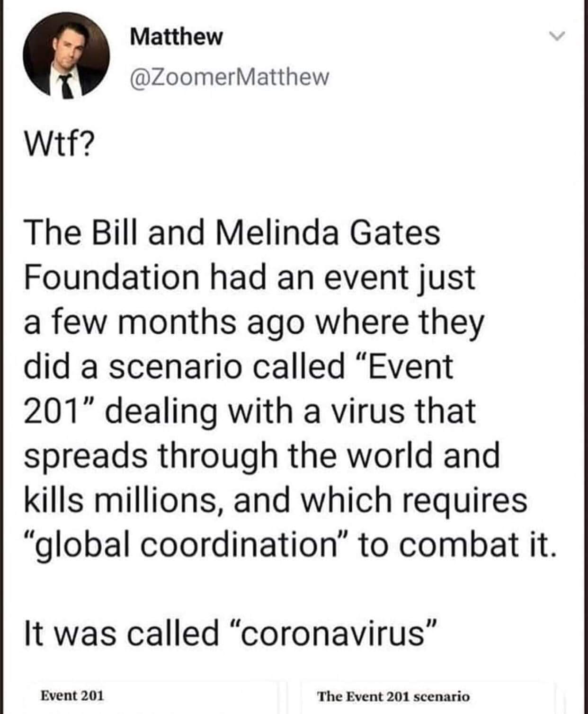Click the words 'Bill and Melinda Gates'
The height and width of the screenshot is (714, 588).
(x=265, y=233)
